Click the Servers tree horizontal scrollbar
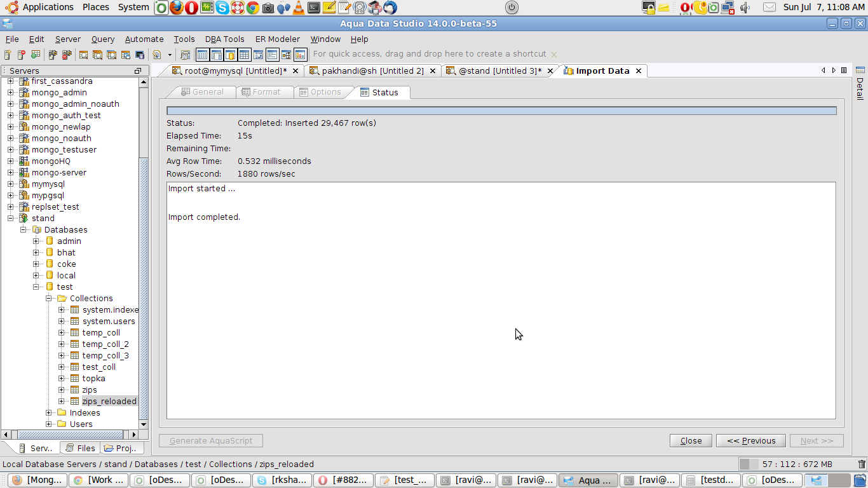868x488 pixels. tap(70, 435)
